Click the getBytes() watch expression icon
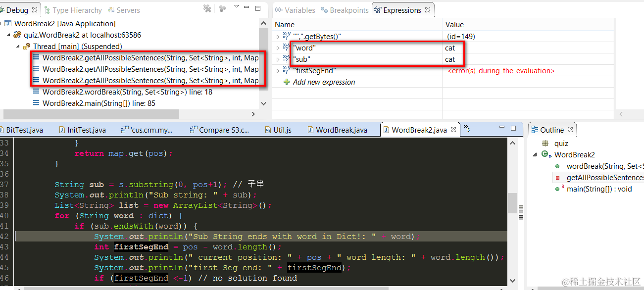This screenshot has height=290, width=644. pos(287,36)
